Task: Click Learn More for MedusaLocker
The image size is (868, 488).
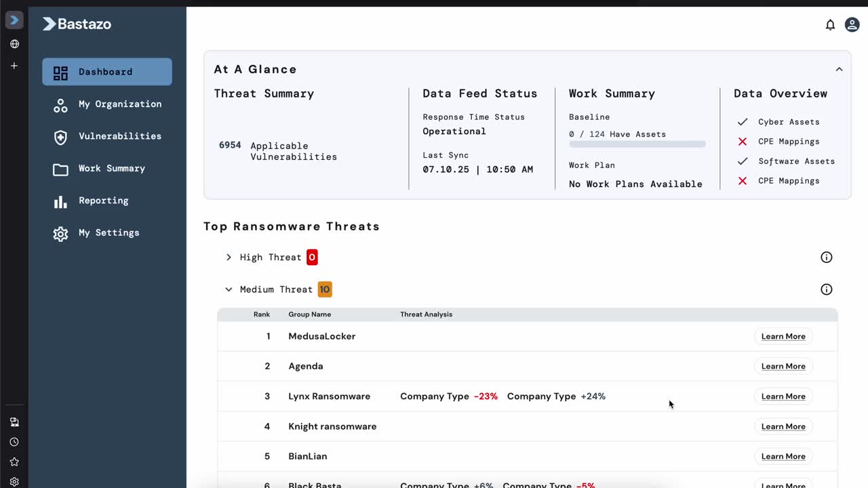Action: pos(783,336)
